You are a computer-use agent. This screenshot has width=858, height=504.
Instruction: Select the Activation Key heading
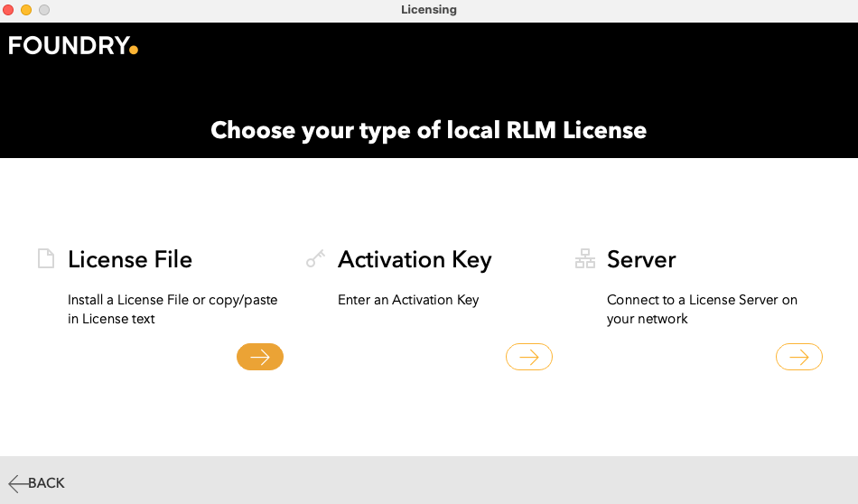coord(415,259)
